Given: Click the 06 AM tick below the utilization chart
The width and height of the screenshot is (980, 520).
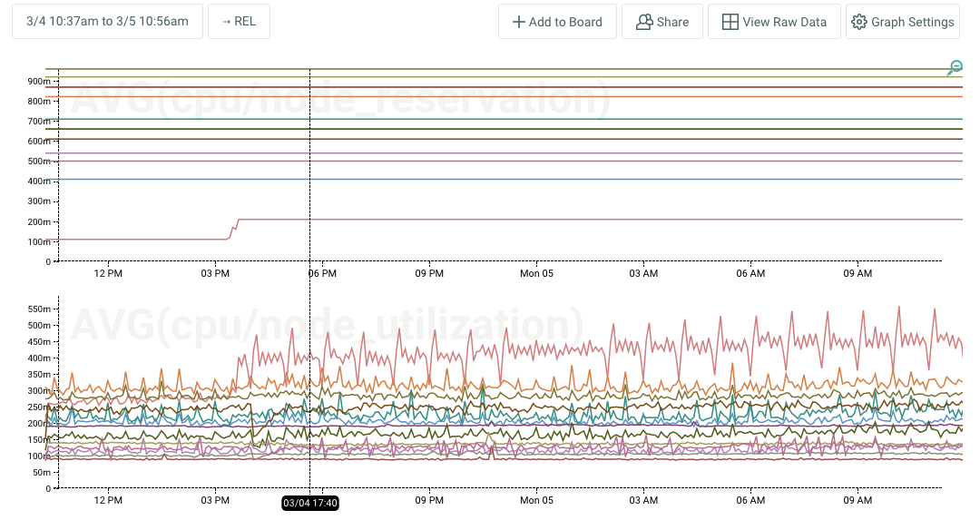Looking at the screenshot, I should [750, 500].
